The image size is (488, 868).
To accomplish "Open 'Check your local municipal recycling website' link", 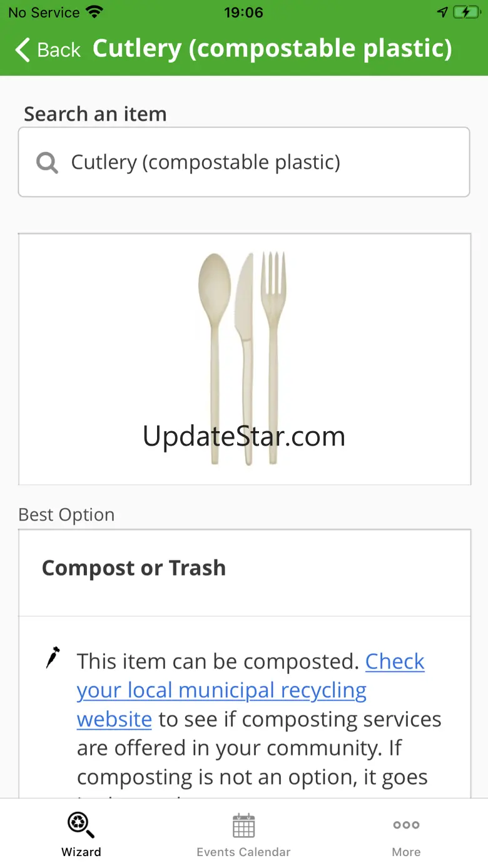I will (x=251, y=690).
